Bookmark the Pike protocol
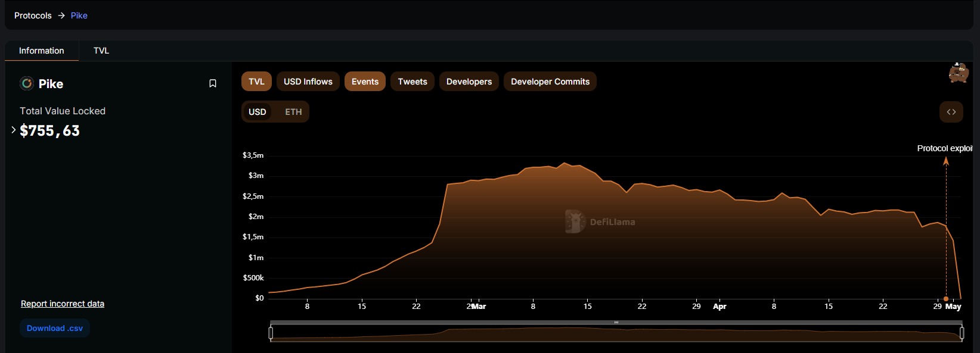Screen dimensions: 980x353 click(213, 83)
